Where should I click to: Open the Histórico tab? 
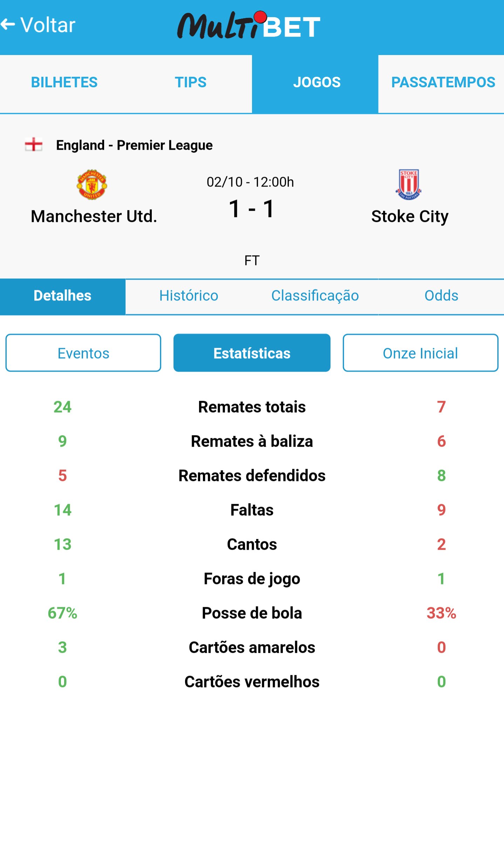pyautogui.click(x=189, y=296)
